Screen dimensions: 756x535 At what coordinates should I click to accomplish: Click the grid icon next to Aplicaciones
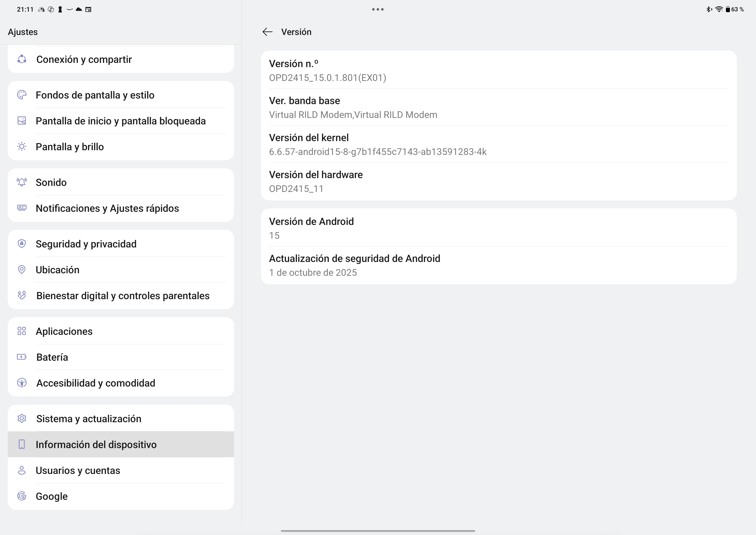click(22, 331)
